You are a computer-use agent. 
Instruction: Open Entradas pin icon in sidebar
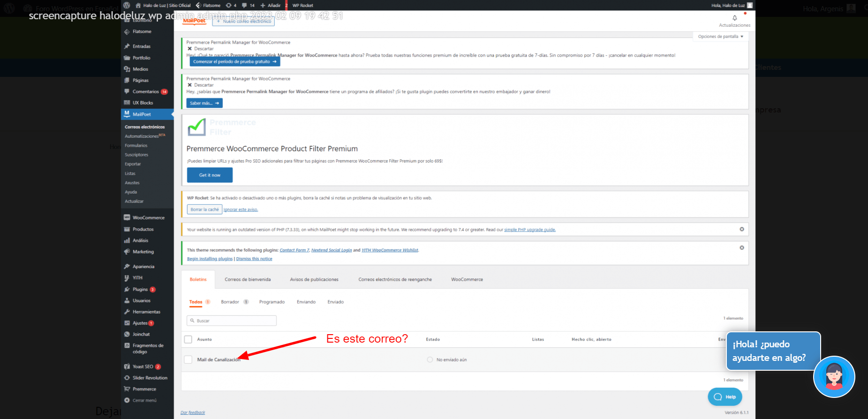point(127,46)
